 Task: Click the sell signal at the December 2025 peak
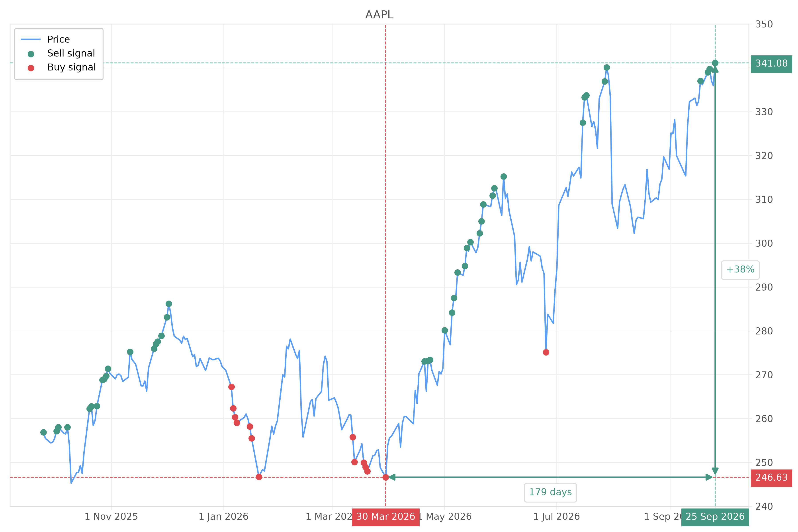[x=169, y=304]
